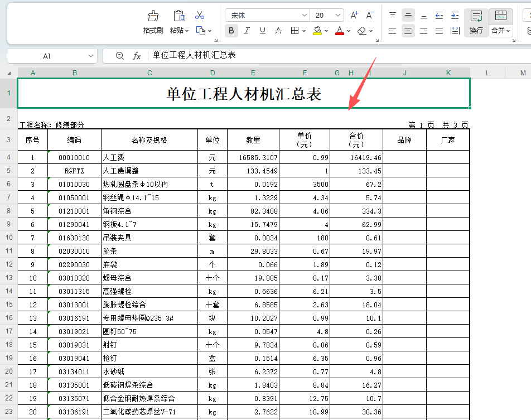The image size is (531, 420).
Task: Open the font color dropdown arrow
Action: [349, 31]
